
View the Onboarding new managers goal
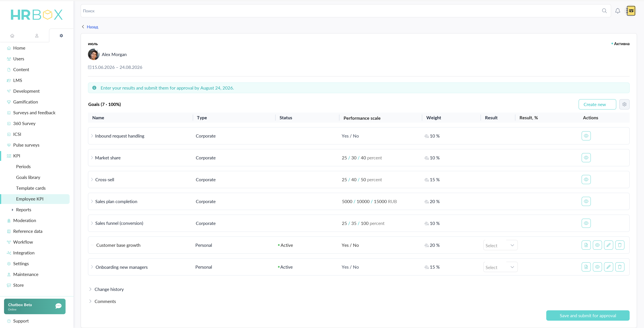597,267
